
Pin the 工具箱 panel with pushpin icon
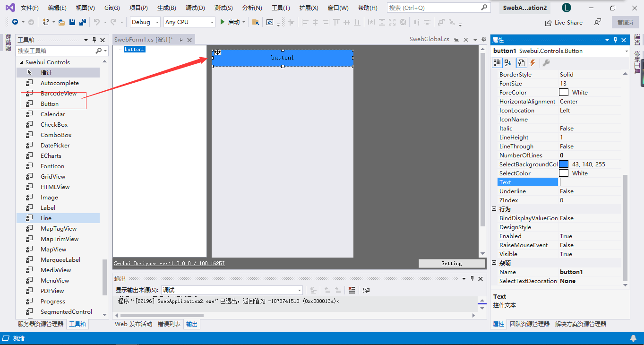point(94,40)
